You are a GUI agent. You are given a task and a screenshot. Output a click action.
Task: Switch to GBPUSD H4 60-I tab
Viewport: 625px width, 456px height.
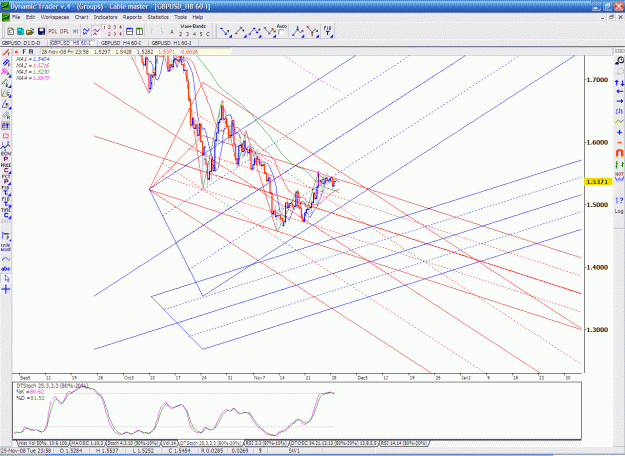pos(121,43)
